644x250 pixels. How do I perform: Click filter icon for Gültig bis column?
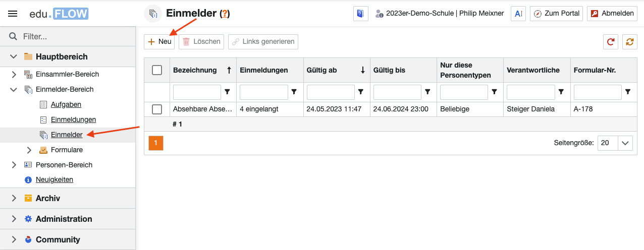point(427,92)
